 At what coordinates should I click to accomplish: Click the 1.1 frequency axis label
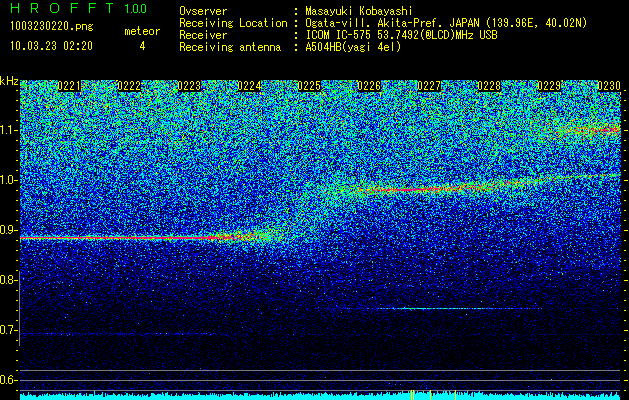pyautogui.click(x=8, y=130)
